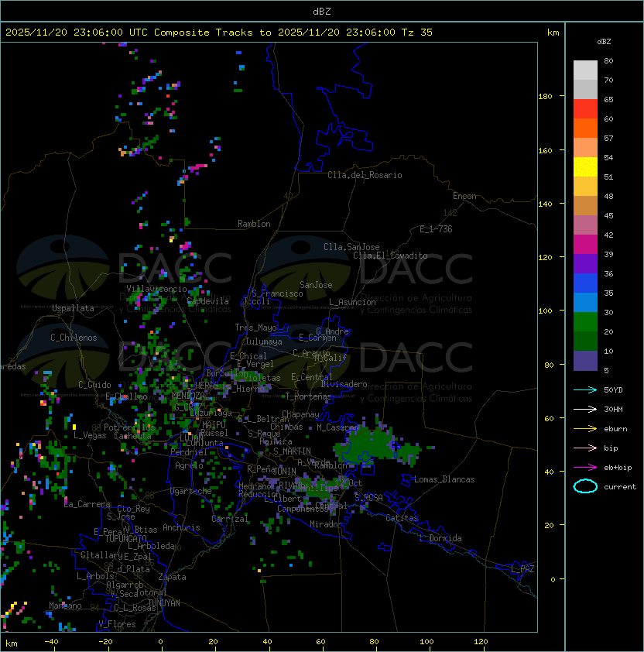Screen dimensions: 644x652
Task: Click the L_Dormida place label
Action: tap(440, 538)
